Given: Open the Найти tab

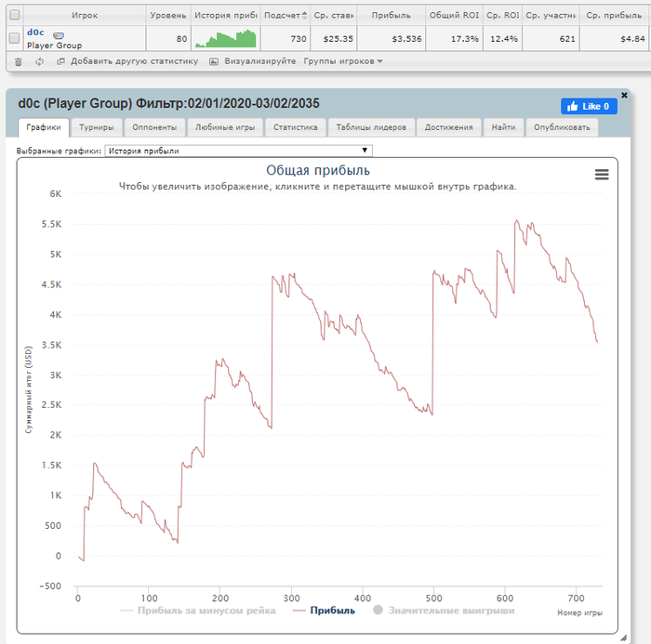Looking at the screenshot, I should coord(503,127).
